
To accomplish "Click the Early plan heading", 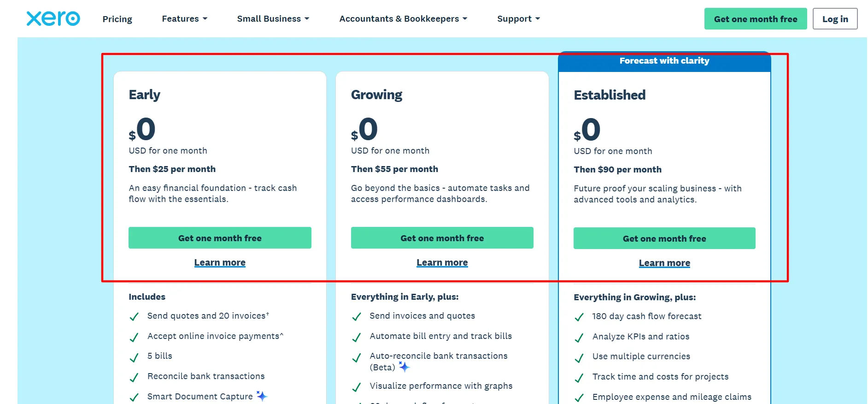I will coord(144,95).
